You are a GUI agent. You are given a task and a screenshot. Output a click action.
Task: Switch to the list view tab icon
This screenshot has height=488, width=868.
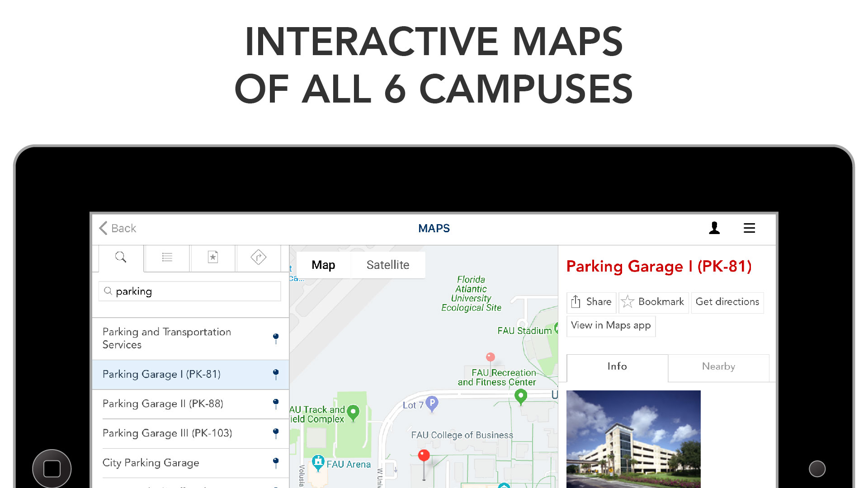coord(167,258)
